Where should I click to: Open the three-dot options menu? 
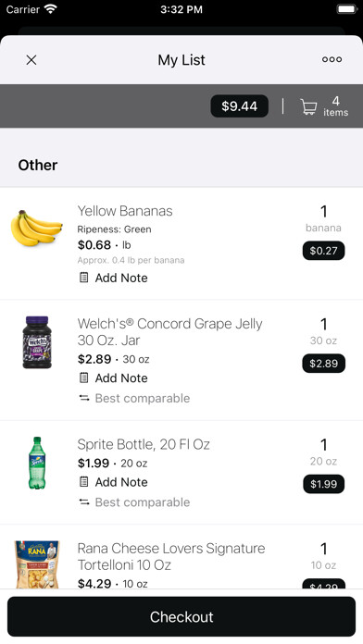(x=332, y=59)
